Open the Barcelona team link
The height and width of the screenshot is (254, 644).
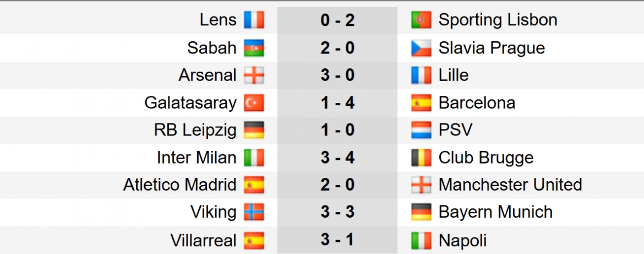click(x=477, y=102)
